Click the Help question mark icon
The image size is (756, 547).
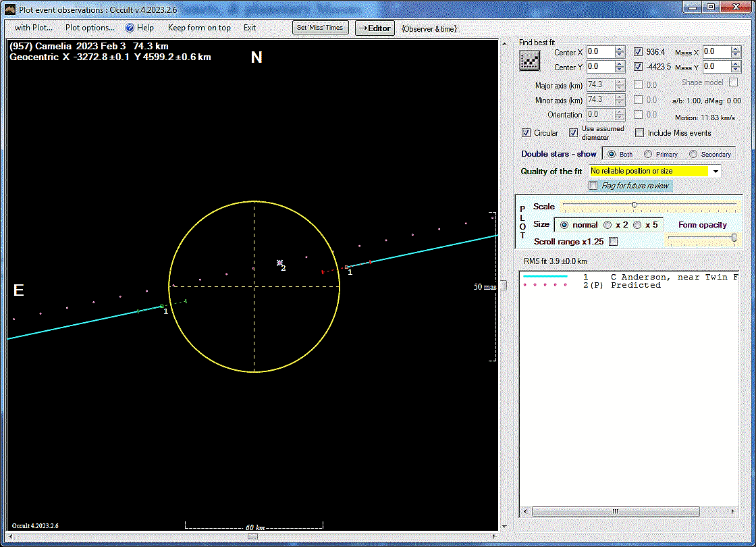pos(130,28)
